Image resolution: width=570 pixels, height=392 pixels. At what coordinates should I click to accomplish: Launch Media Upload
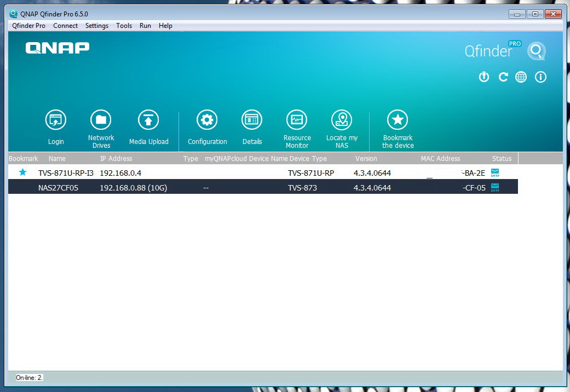pyautogui.click(x=148, y=120)
